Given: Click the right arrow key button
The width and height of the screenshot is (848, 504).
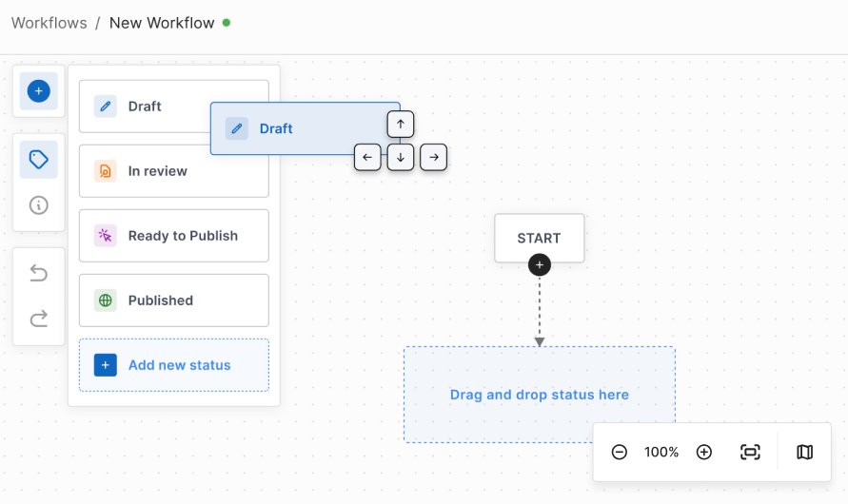Looking at the screenshot, I should (434, 157).
